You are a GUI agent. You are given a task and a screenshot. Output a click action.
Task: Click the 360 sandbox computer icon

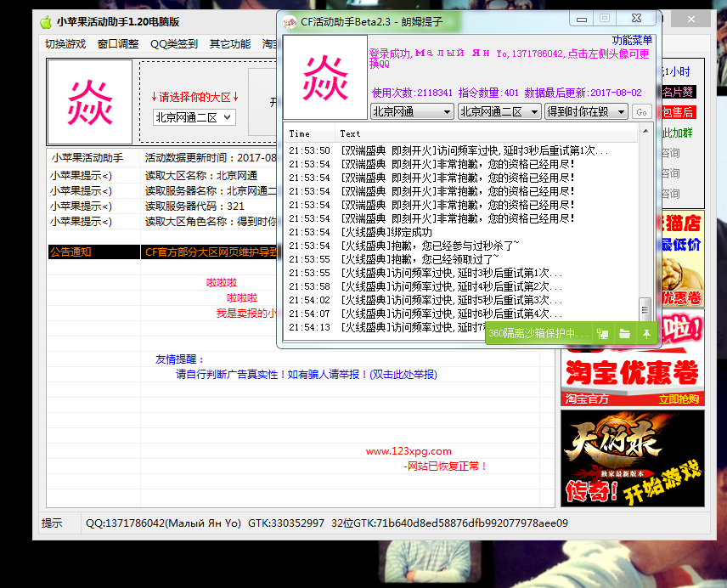pos(602,333)
